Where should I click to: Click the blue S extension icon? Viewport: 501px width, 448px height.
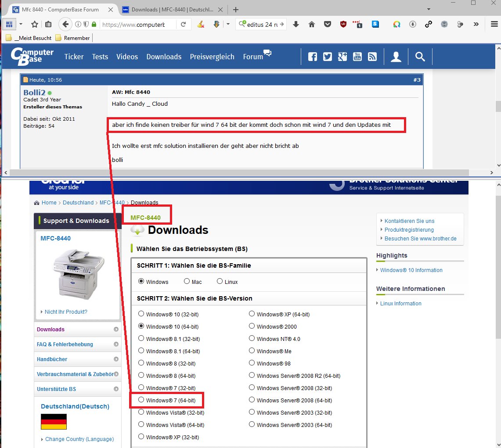click(375, 24)
